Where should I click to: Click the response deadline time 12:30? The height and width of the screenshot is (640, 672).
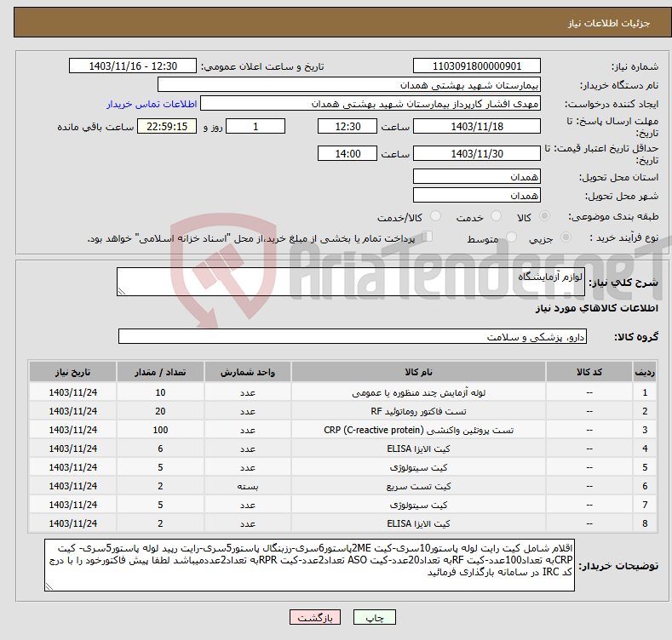(347, 126)
